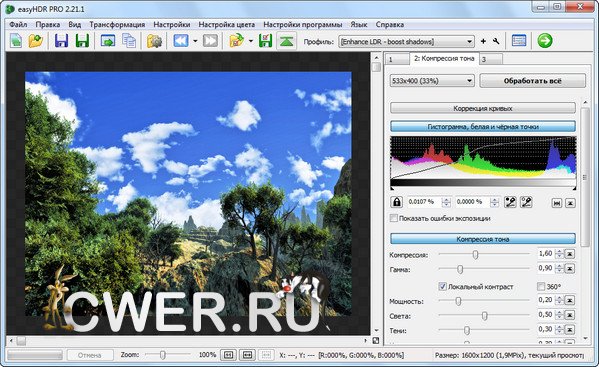Screen dimensions: 599x367
Task: Open the Справка menu
Action: (390, 24)
